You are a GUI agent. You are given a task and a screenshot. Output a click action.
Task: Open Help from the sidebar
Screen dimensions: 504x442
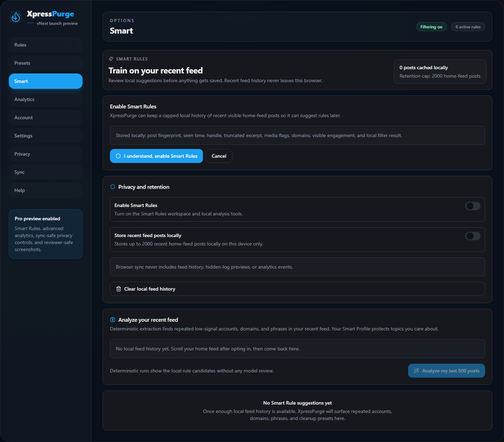pos(45,190)
